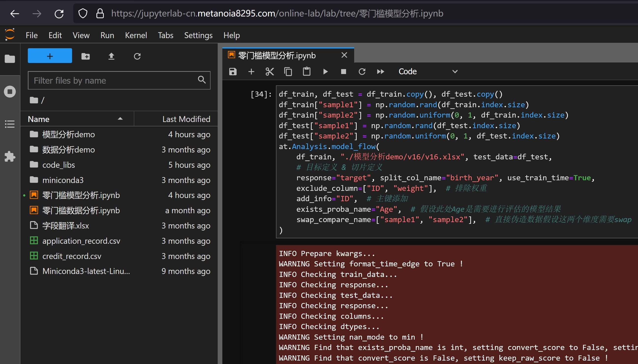Click the save notebook icon
The width and height of the screenshot is (638, 364).
click(x=233, y=72)
